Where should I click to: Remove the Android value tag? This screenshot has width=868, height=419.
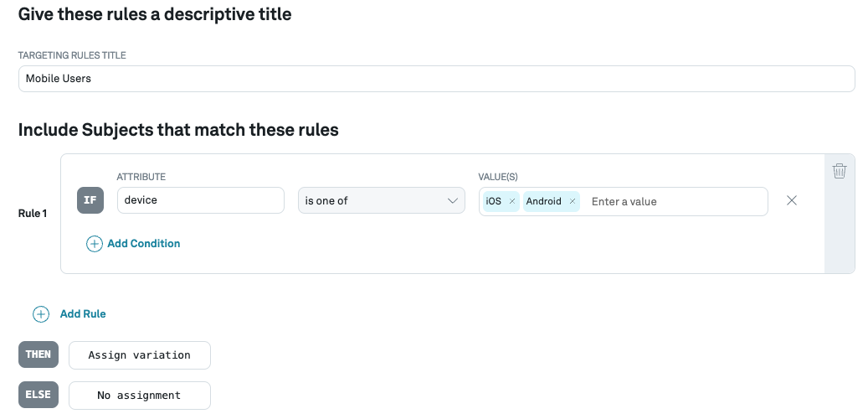(573, 201)
